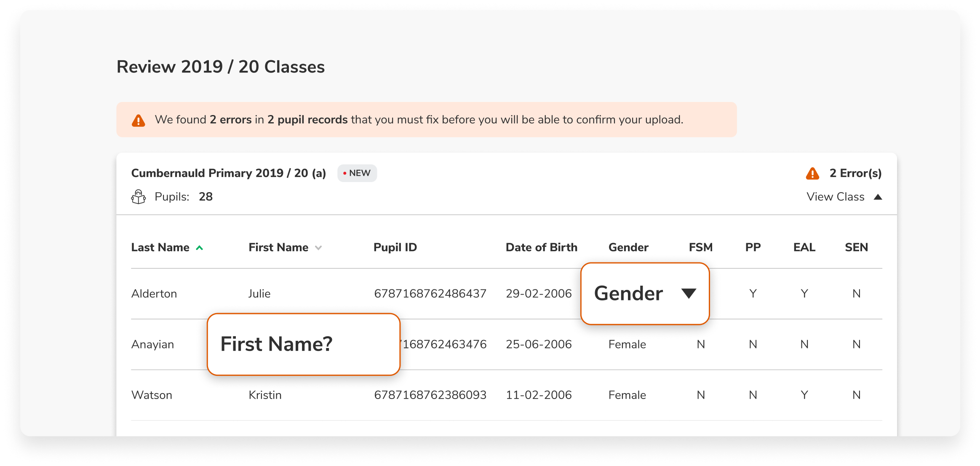Screen dimensions: 980x466
Task: Click Alderton's PP value Y
Action: click(753, 294)
